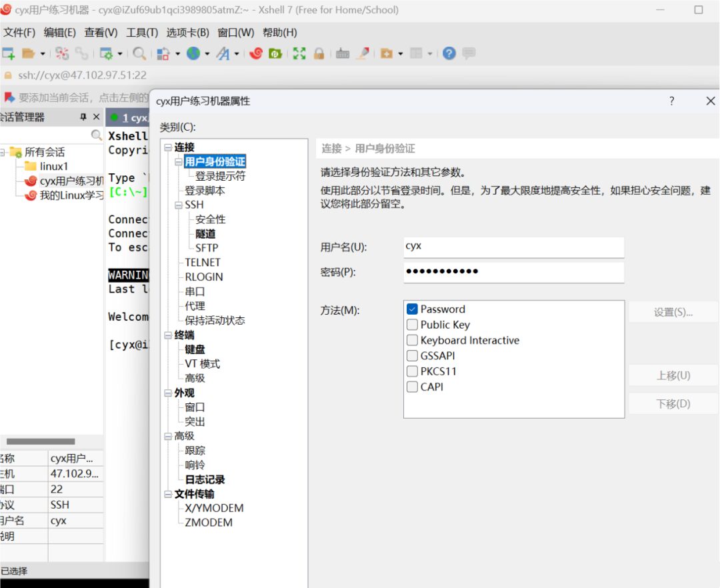Click the search icon in session manager
The height and width of the screenshot is (588, 720).
97,135
